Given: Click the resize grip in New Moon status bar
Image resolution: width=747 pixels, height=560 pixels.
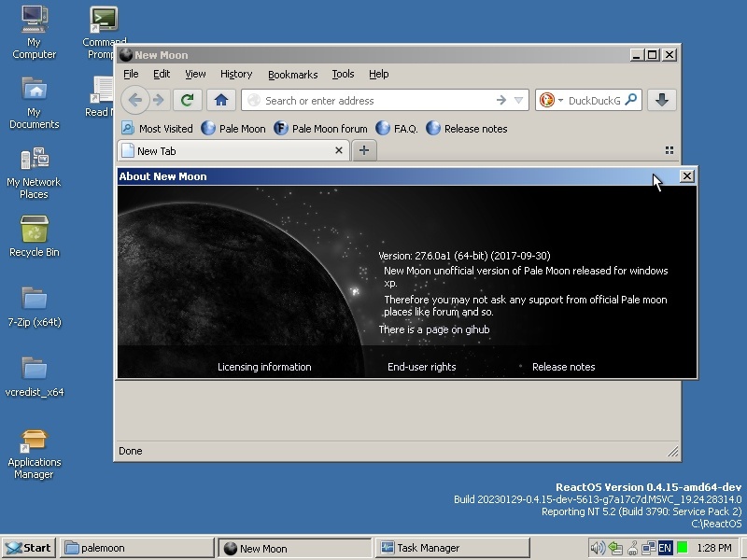Looking at the screenshot, I should click(672, 451).
